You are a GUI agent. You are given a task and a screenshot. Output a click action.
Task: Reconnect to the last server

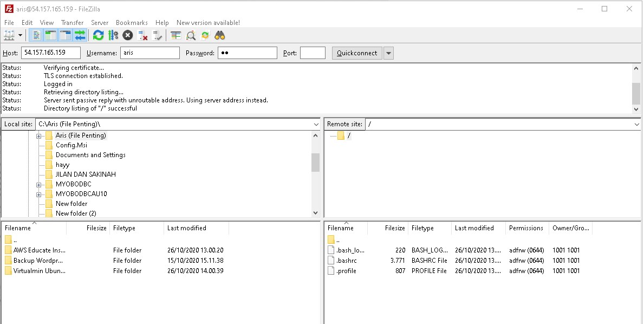point(157,36)
